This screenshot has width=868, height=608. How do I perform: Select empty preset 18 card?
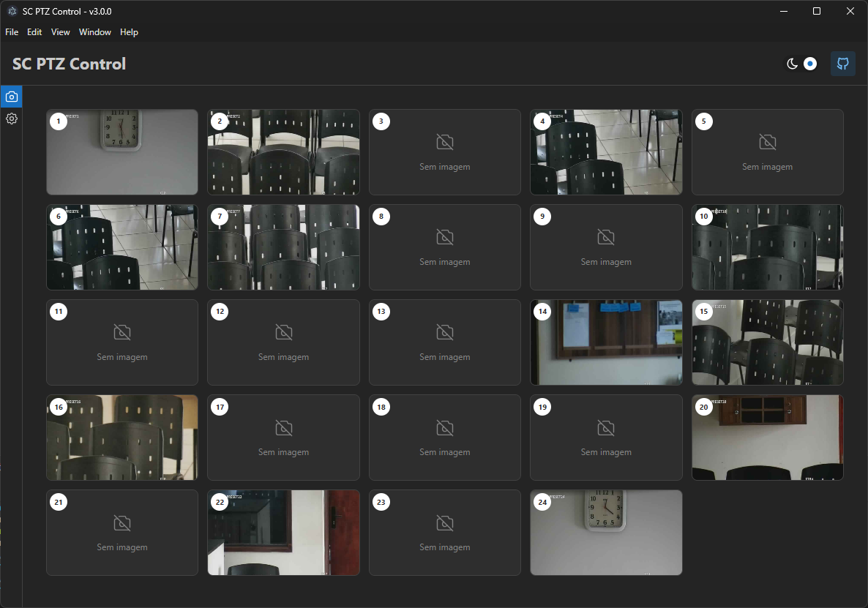[444, 438]
